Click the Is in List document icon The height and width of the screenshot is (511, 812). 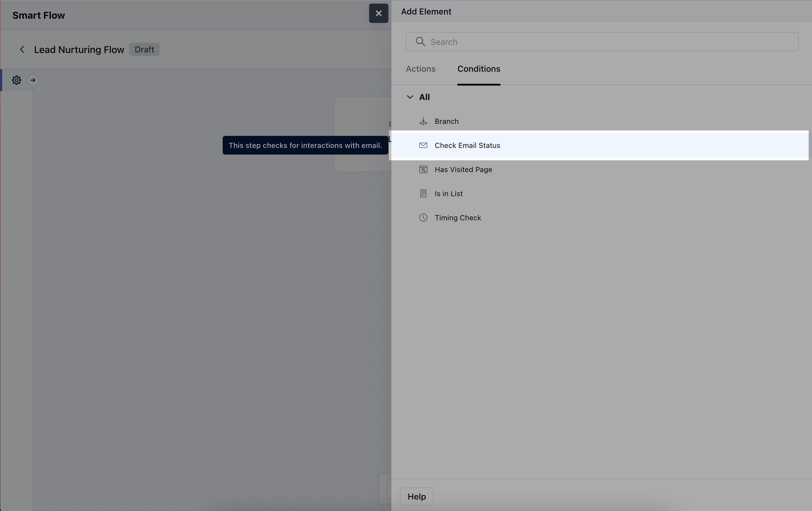pos(423,194)
